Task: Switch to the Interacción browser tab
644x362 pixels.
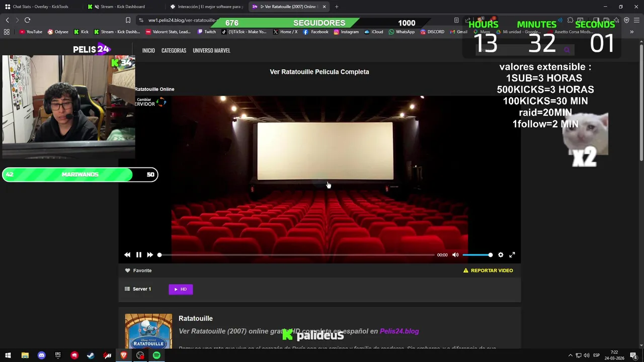Action: (x=206, y=7)
